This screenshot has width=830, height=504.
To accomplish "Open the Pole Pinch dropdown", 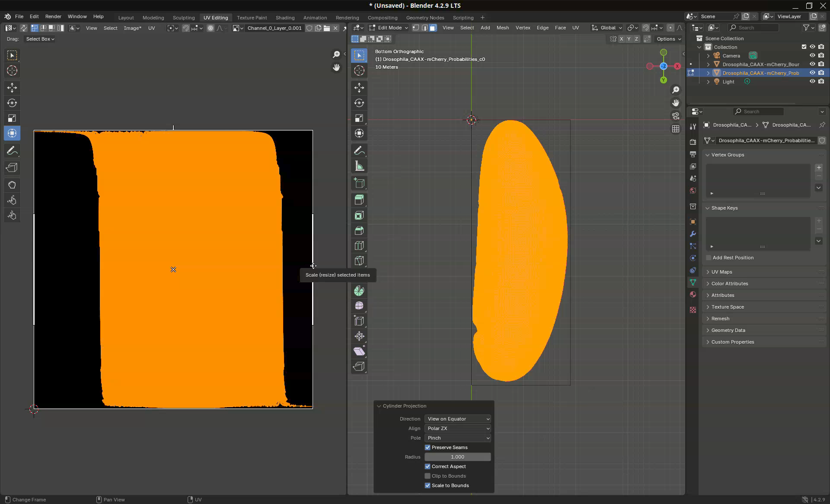I will (458, 438).
